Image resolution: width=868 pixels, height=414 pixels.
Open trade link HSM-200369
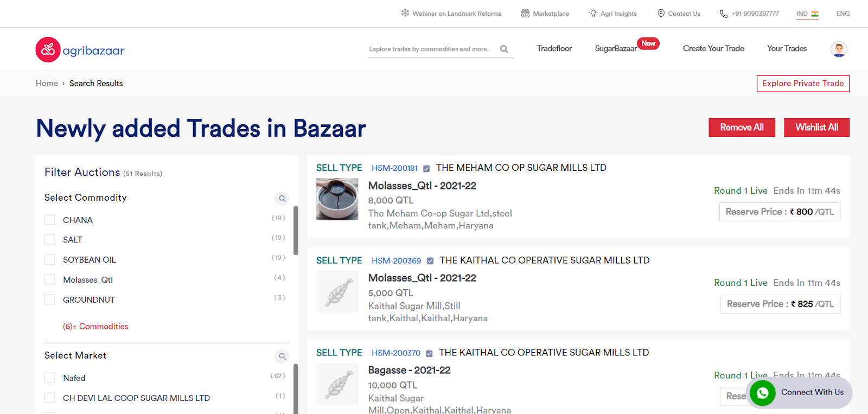396,260
